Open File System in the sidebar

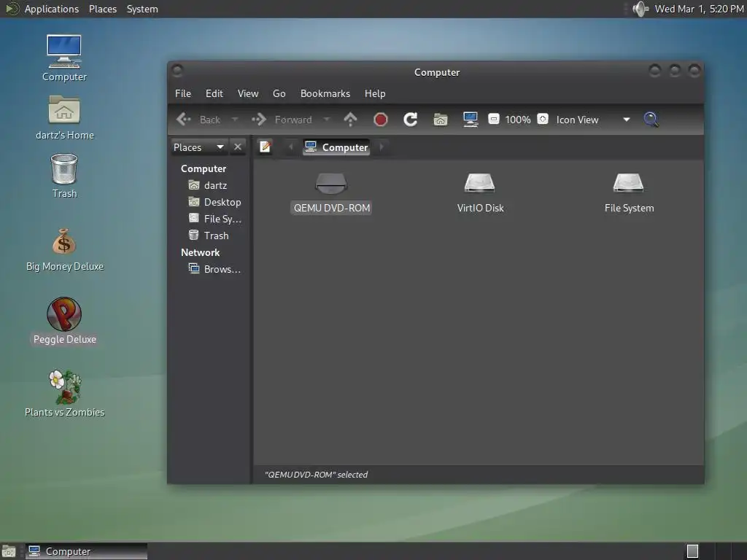(x=215, y=219)
